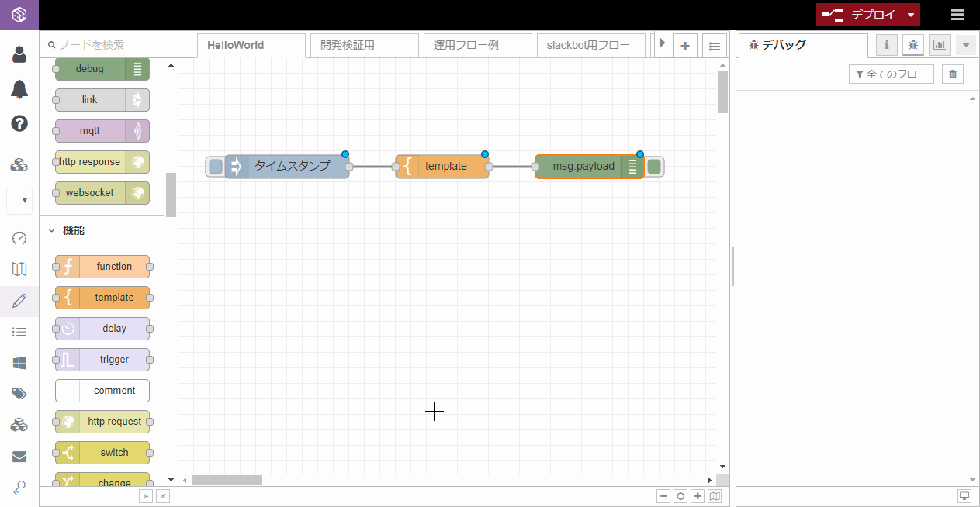Switch to the HelloWorld flow tab
Image resolution: width=980 pixels, height=507 pixels.
coord(251,46)
